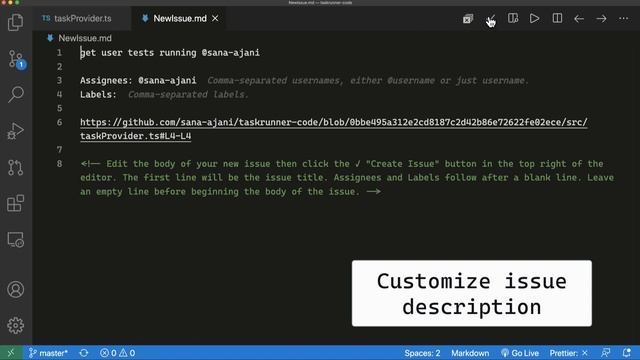Screen dimensions: 640x360
Task: Click the Labels line text
Action: (x=98, y=94)
